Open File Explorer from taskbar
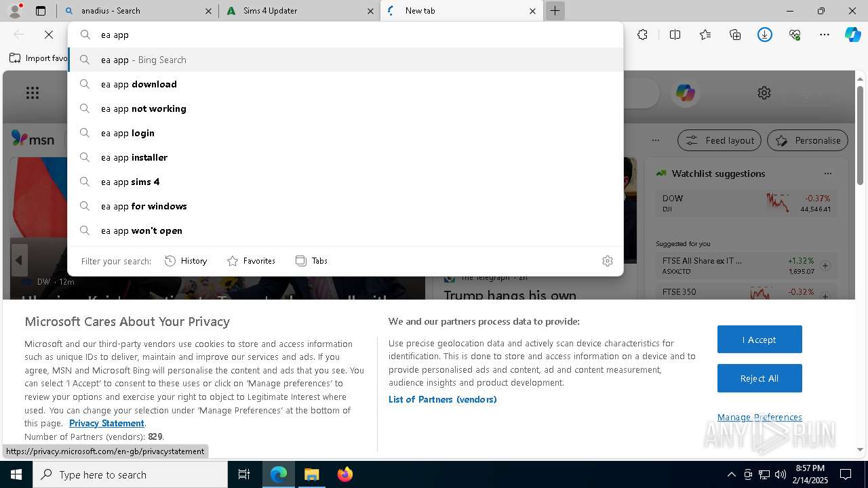Screen dimensions: 868x488 (311, 474)
